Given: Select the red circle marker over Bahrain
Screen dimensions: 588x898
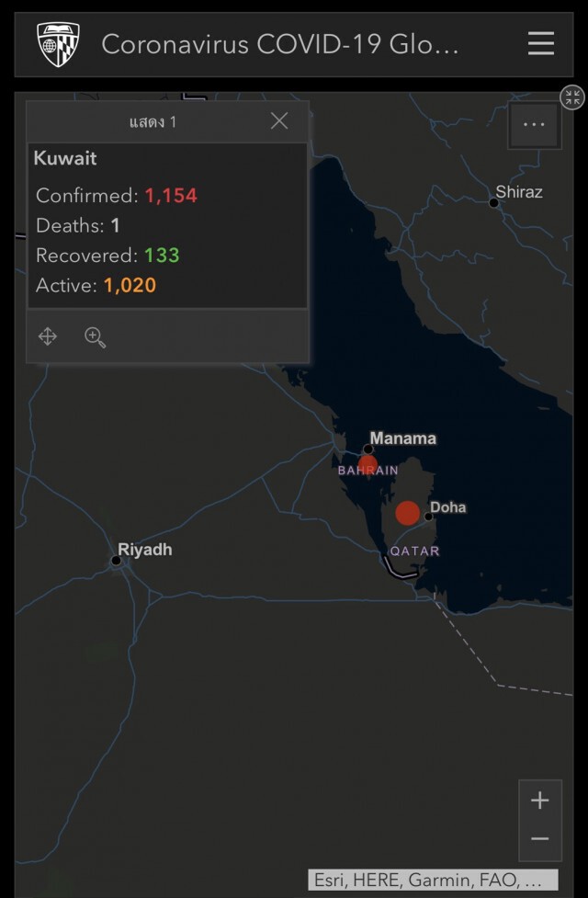Looking at the screenshot, I should (367, 465).
